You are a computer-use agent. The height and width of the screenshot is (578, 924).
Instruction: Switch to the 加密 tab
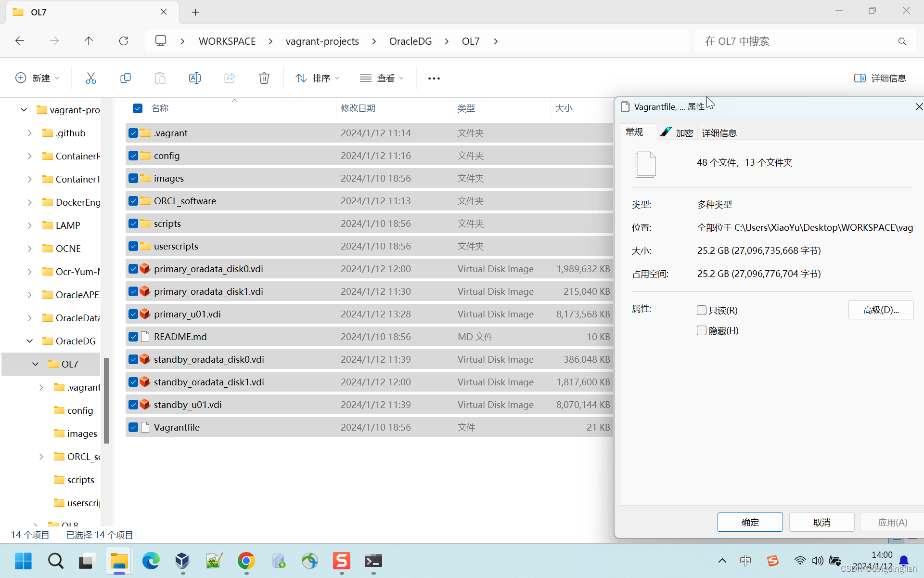pyautogui.click(x=677, y=132)
